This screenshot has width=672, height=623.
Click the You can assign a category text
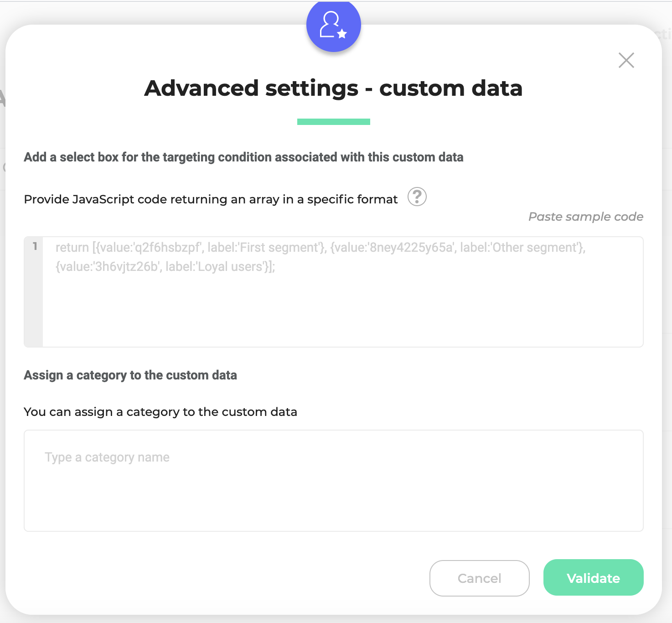point(160,412)
